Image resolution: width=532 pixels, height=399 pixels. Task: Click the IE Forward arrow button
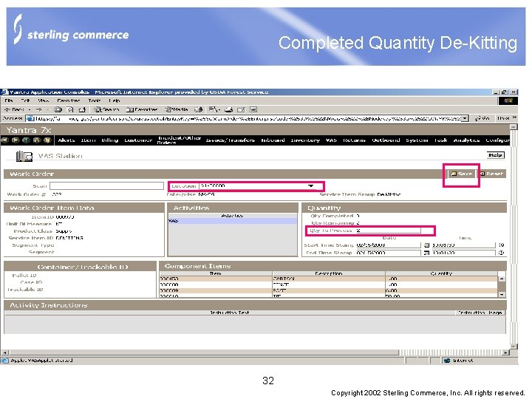[39, 109]
